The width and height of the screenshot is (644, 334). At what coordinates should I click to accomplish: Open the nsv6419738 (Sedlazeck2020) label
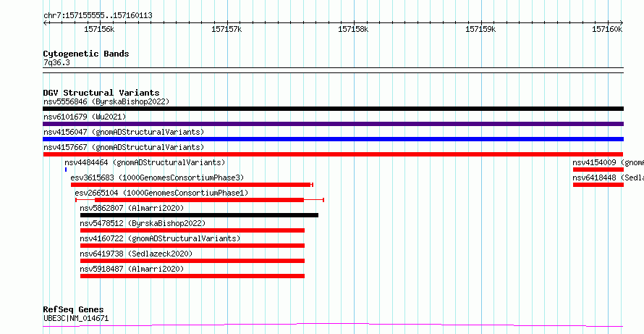pyautogui.click(x=136, y=254)
